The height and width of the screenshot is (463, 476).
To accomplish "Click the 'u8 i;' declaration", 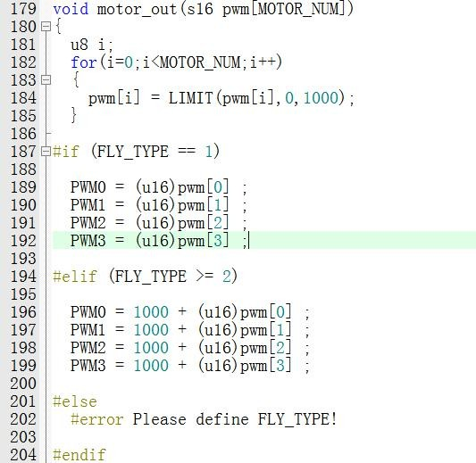I will (x=92, y=45).
